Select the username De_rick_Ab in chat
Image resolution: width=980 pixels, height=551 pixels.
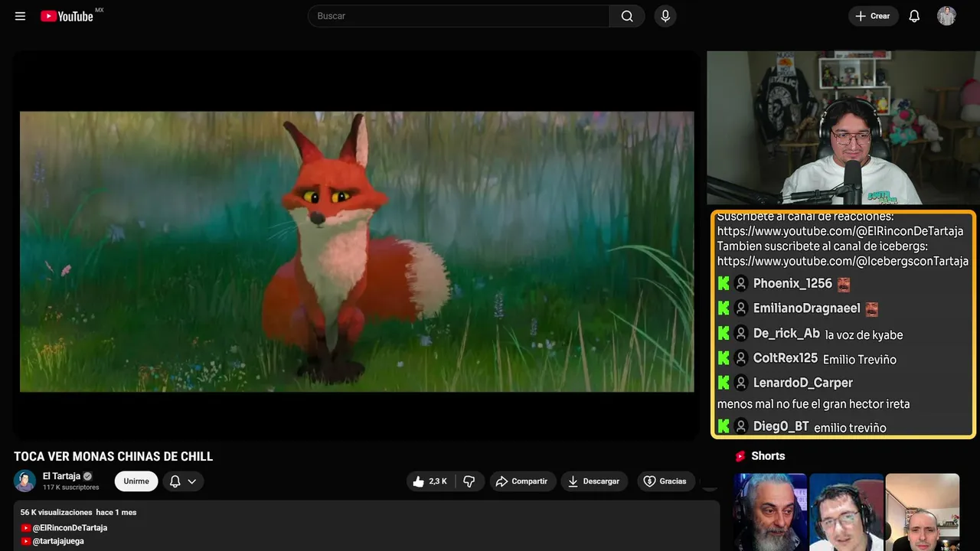point(786,334)
